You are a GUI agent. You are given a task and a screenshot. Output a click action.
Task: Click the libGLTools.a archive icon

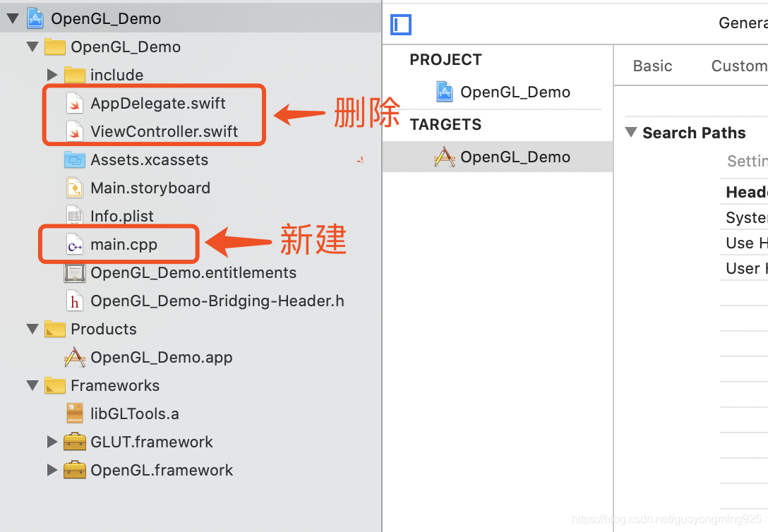pyautogui.click(x=74, y=413)
